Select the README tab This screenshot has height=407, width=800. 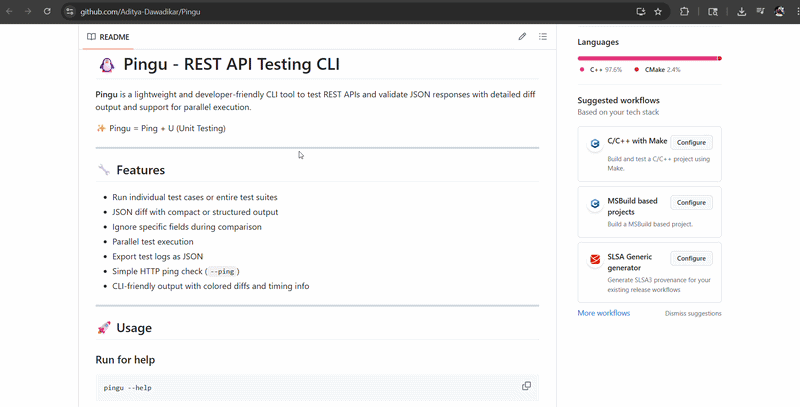(x=108, y=37)
